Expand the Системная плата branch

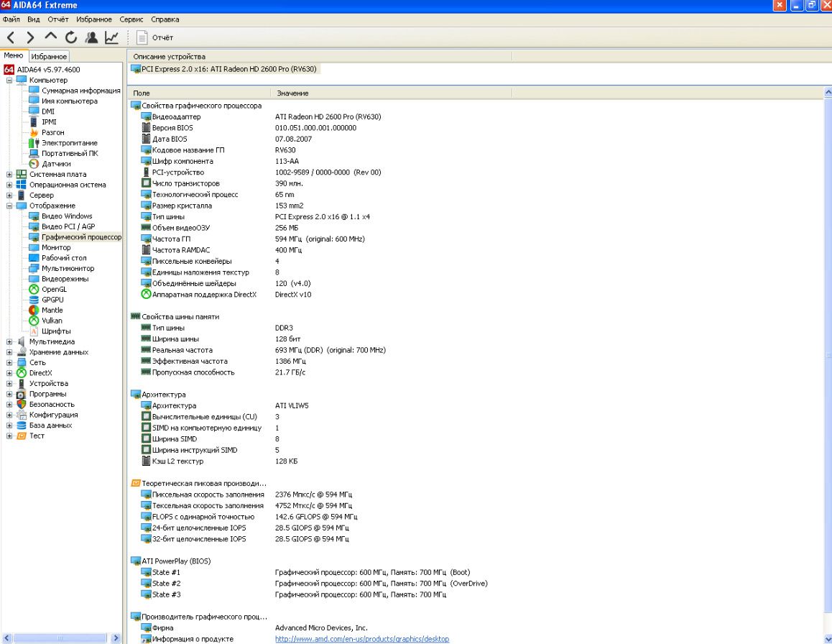click(9, 174)
